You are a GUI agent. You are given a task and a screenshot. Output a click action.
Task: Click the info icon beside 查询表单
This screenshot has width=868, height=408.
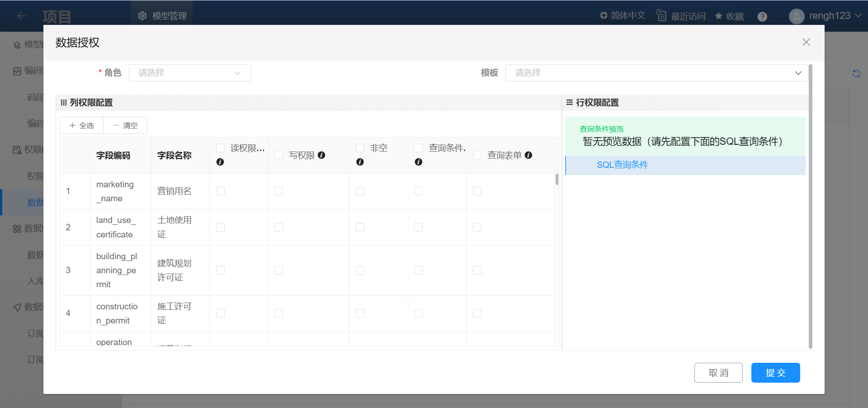click(x=528, y=155)
